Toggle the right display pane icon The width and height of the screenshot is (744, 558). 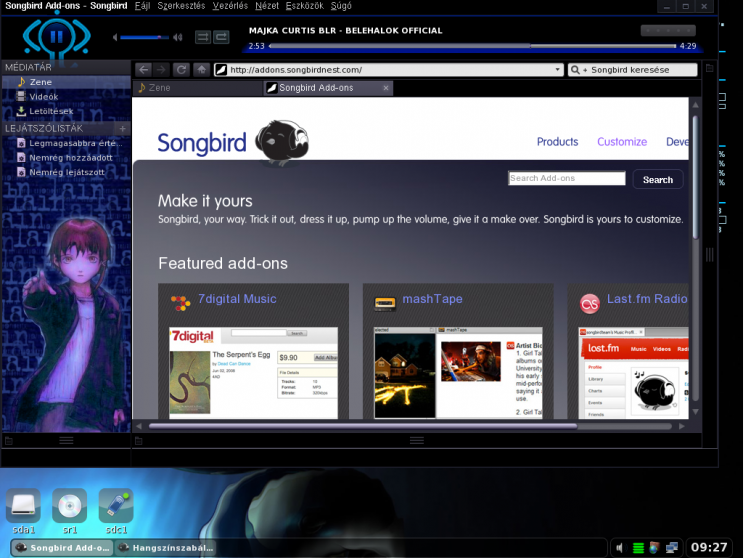[x=709, y=68]
